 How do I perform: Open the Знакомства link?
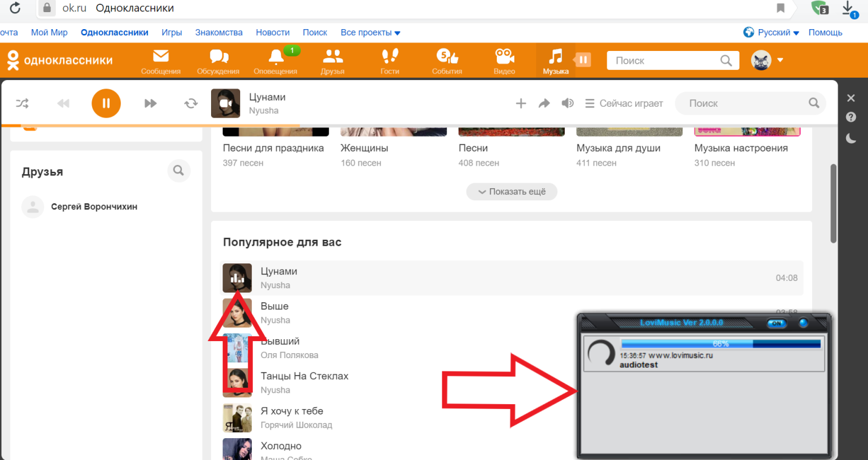[219, 33]
